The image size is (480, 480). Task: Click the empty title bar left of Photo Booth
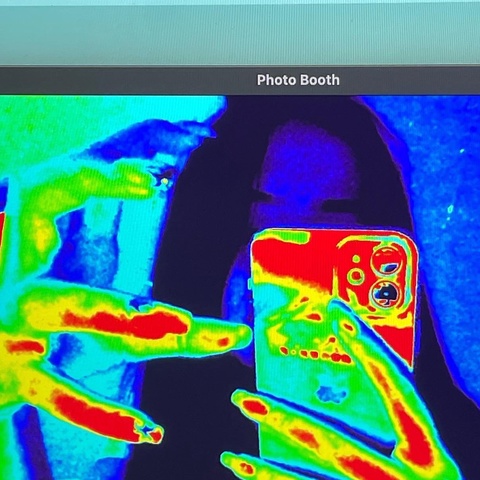127,80
